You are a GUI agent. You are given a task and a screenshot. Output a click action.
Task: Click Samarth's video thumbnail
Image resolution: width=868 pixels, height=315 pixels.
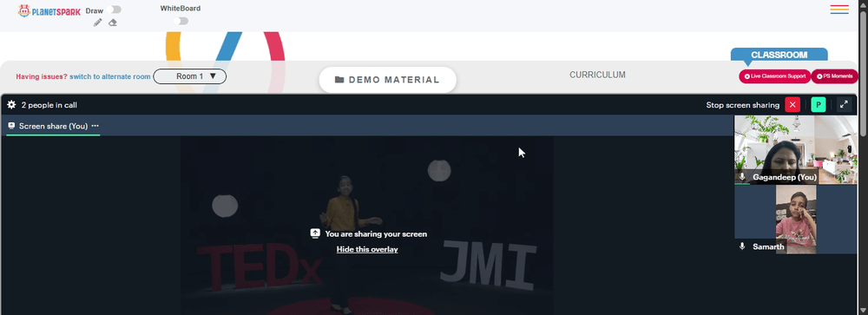coord(795,220)
